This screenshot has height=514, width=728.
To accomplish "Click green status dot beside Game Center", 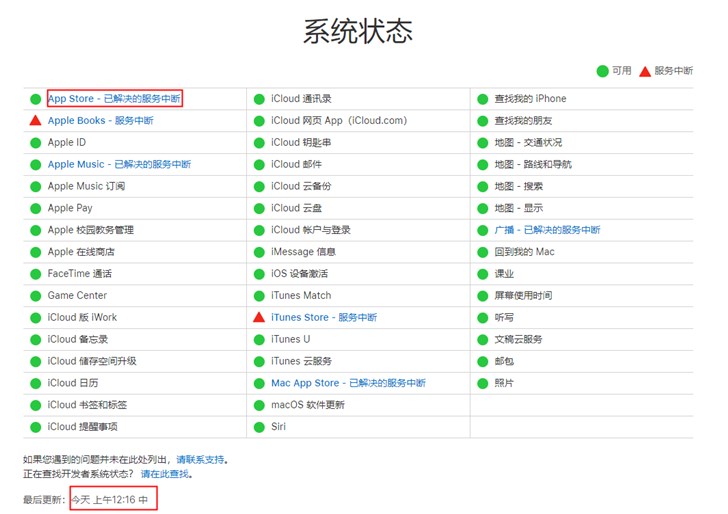I will click(36, 296).
